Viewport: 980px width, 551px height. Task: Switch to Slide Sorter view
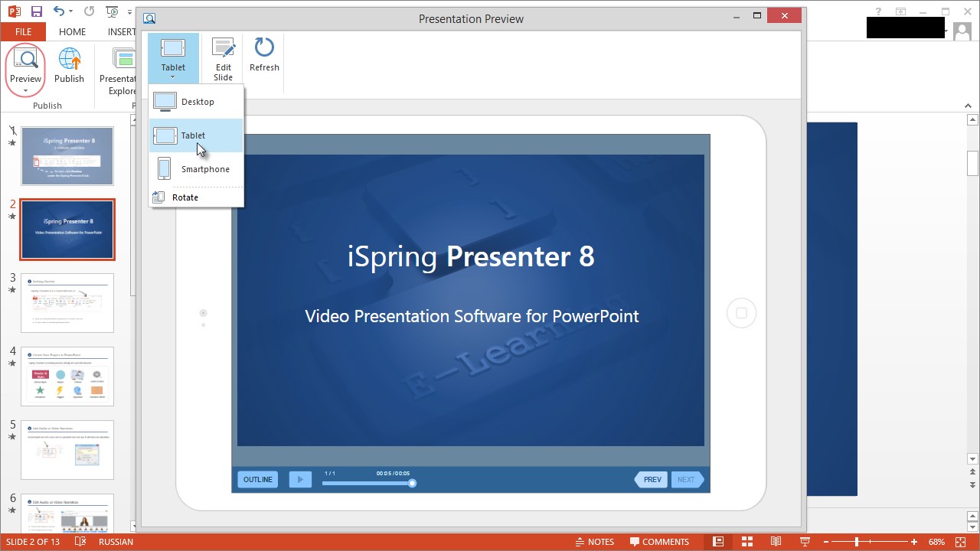[x=747, y=542]
